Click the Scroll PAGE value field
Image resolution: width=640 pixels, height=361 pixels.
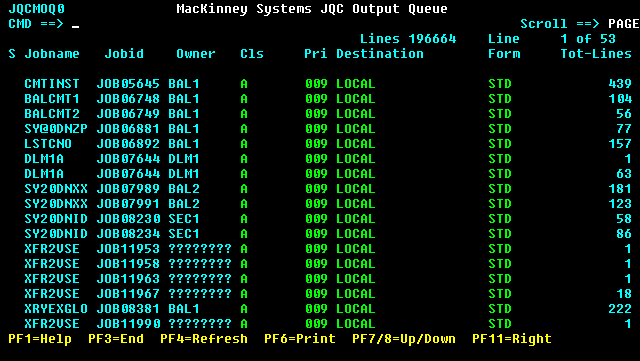tap(623, 24)
